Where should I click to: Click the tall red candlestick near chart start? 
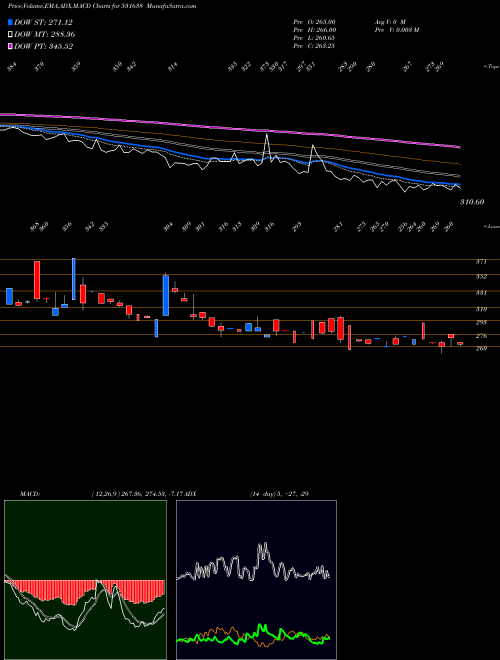(37, 280)
